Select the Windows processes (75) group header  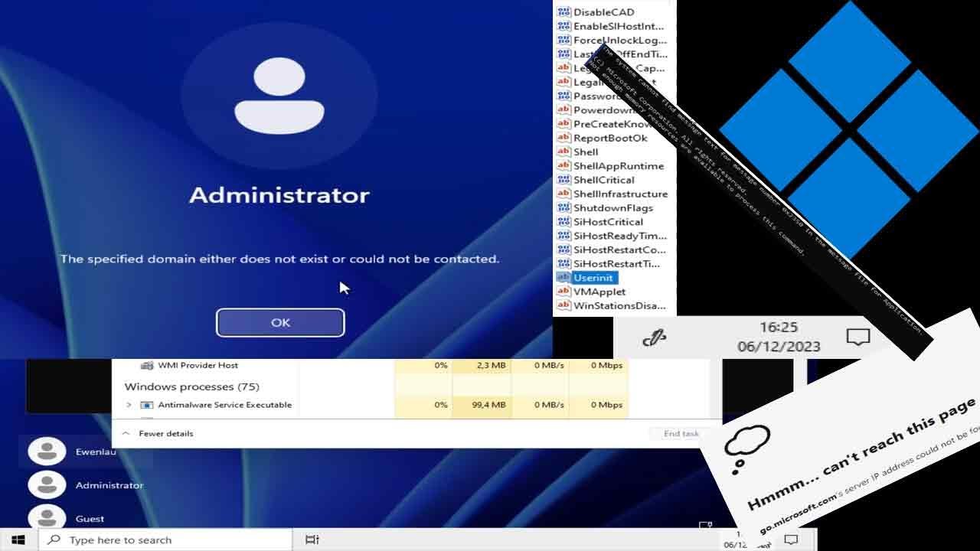192,386
